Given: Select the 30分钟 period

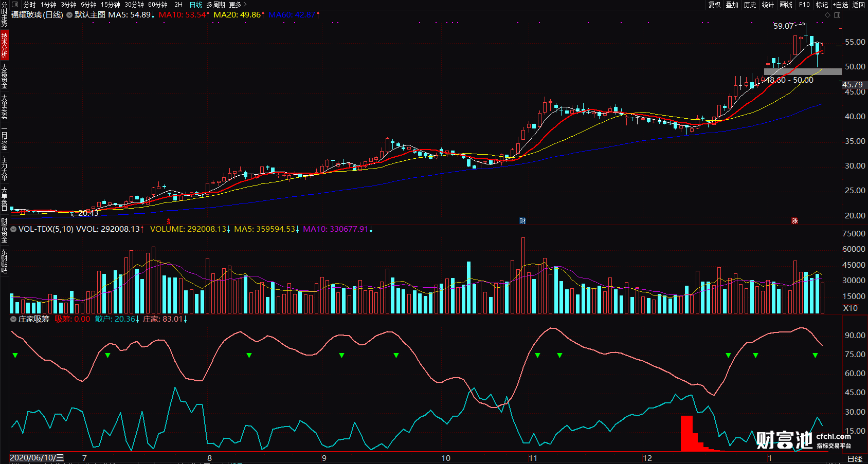Looking at the screenshot, I should tap(134, 5).
